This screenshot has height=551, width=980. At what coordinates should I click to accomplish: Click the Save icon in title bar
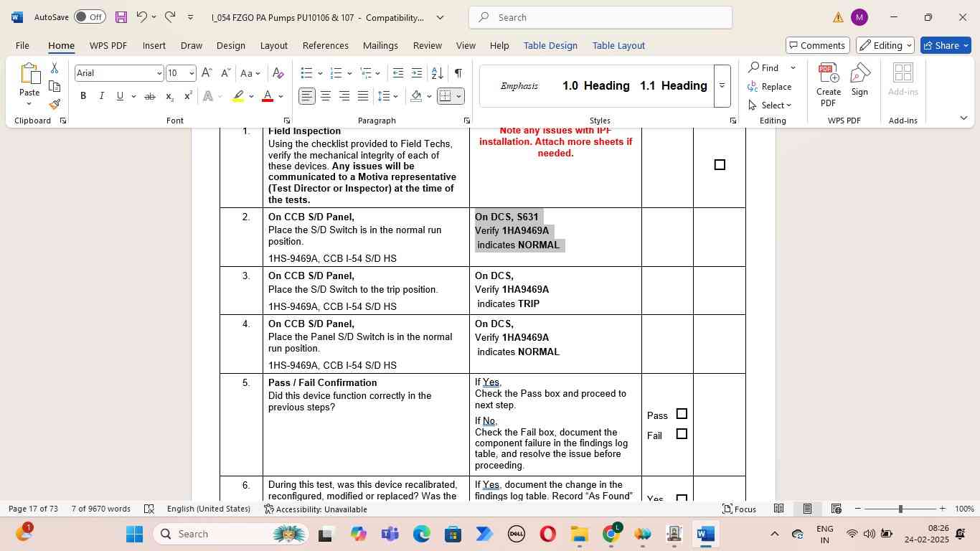121,17
